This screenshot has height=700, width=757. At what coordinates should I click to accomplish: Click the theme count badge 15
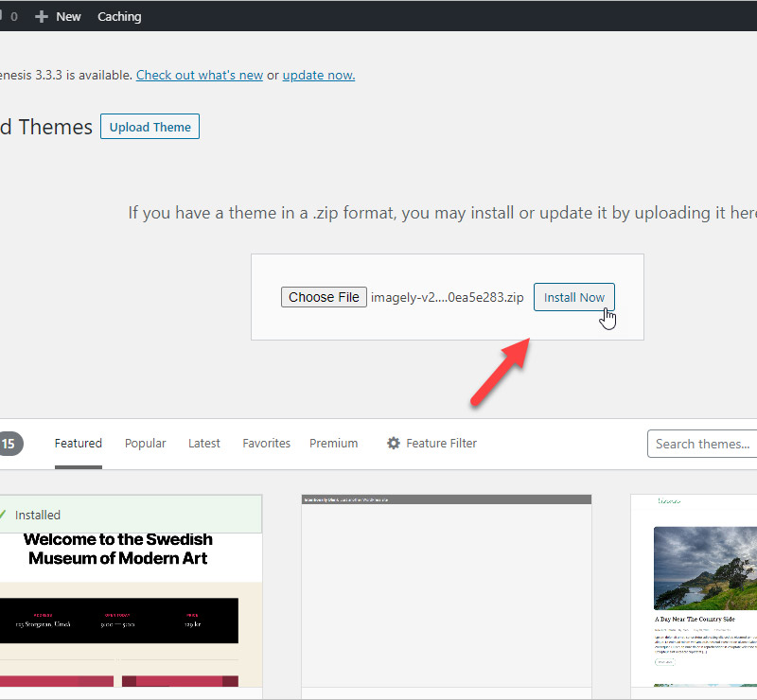pyautogui.click(x=9, y=444)
